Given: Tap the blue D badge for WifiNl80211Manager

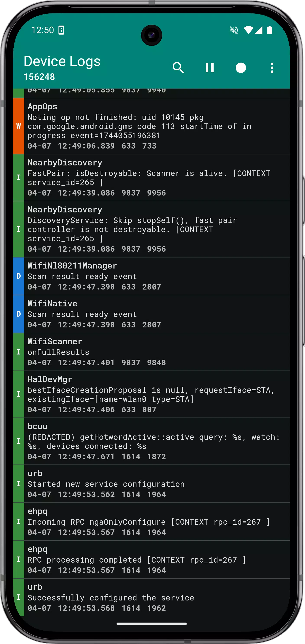Looking at the screenshot, I should click(x=18, y=276).
